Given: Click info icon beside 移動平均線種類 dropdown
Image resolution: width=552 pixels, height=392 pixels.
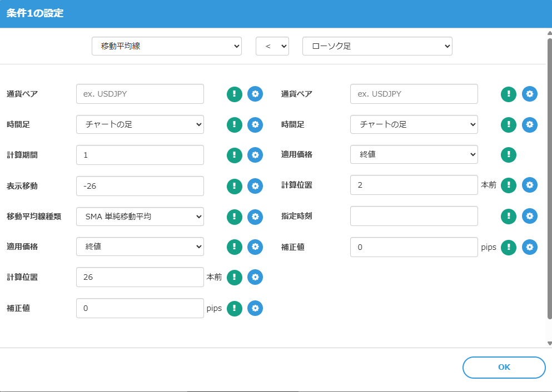Looking at the screenshot, I should [234, 217].
